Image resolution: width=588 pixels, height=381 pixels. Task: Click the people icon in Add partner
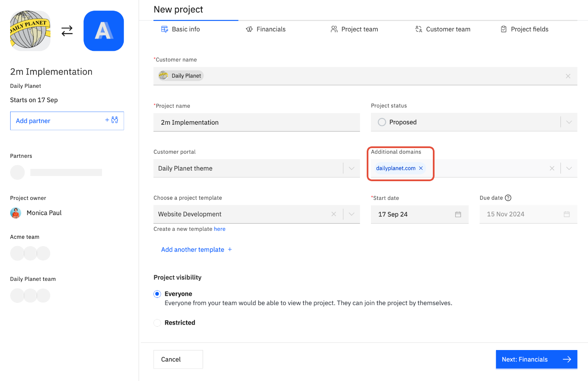coord(114,120)
